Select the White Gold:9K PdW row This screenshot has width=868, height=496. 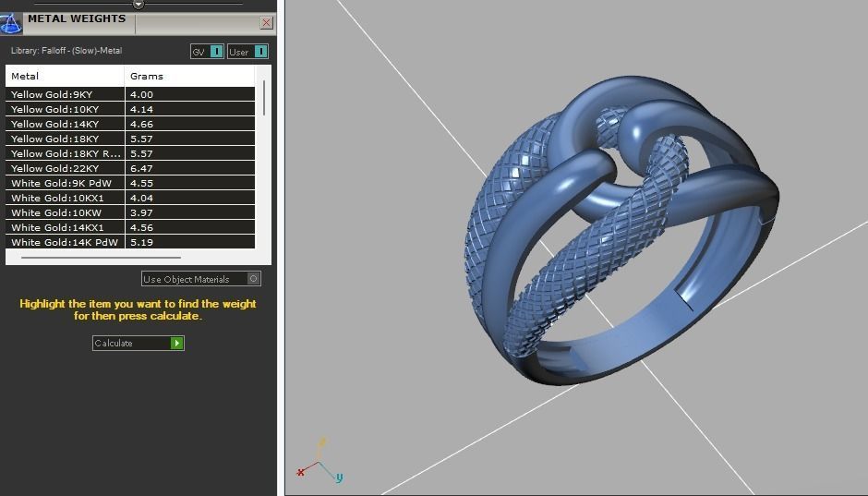[x=130, y=183]
